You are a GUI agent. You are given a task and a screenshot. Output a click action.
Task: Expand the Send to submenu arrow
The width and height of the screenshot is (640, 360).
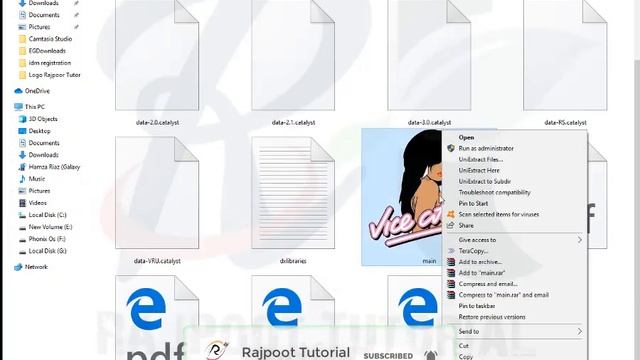tap(580, 331)
